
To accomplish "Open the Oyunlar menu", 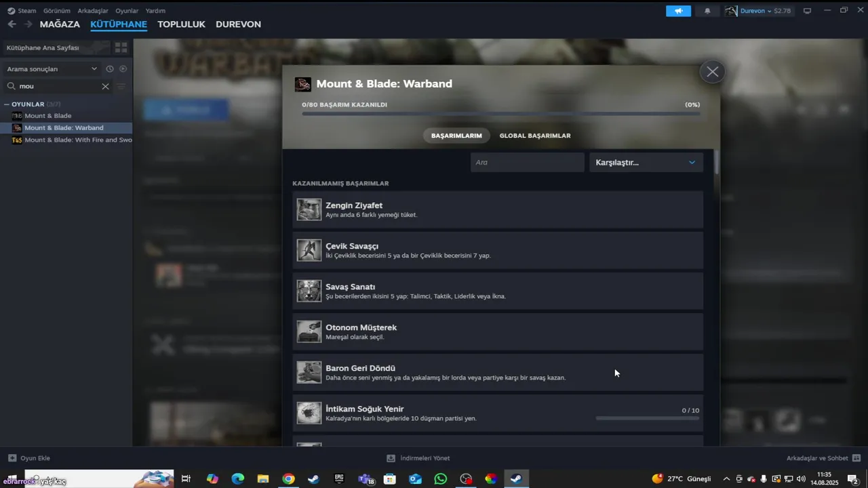I will [x=127, y=11].
